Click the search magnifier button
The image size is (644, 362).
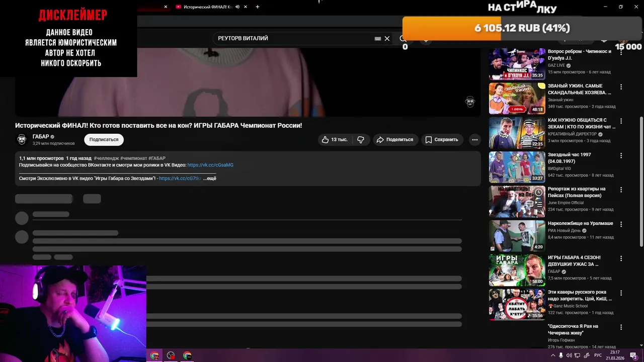403,39
